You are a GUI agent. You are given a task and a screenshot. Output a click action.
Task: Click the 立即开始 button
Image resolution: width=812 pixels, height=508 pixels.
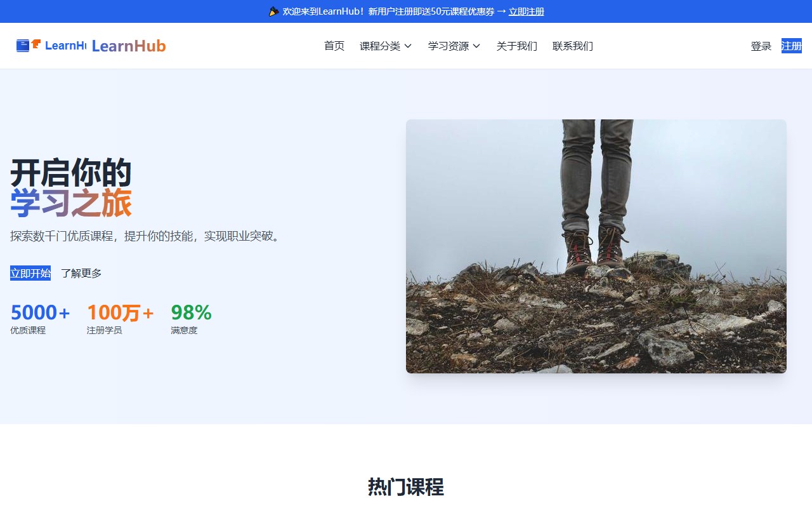pyautogui.click(x=30, y=272)
